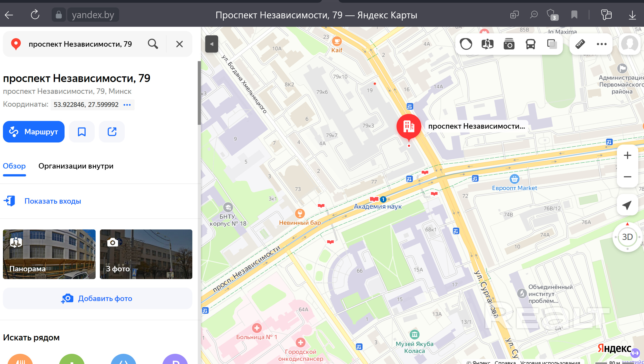Toggle photos layer on map
The width and height of the screenshot is (644, 364).
point(509,44)
